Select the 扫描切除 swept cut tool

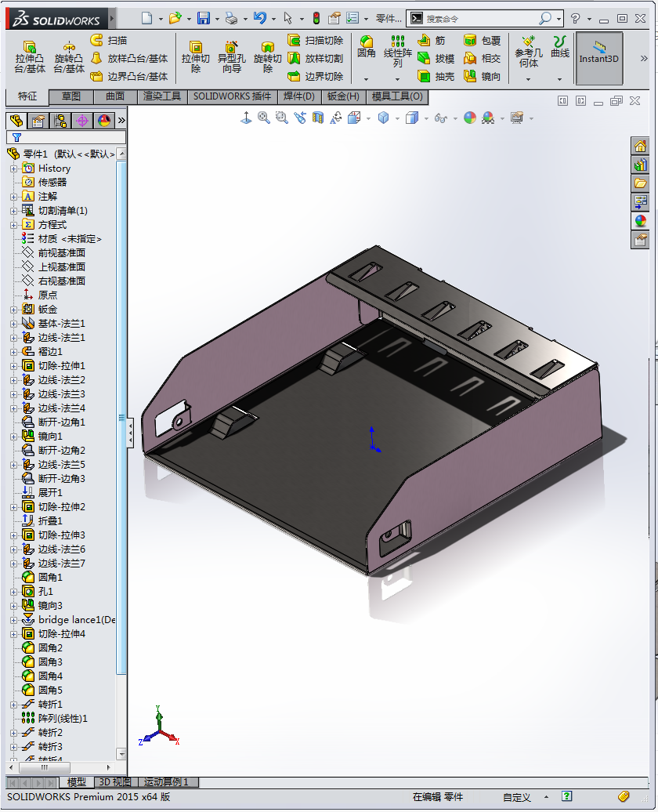click(315, 41)
